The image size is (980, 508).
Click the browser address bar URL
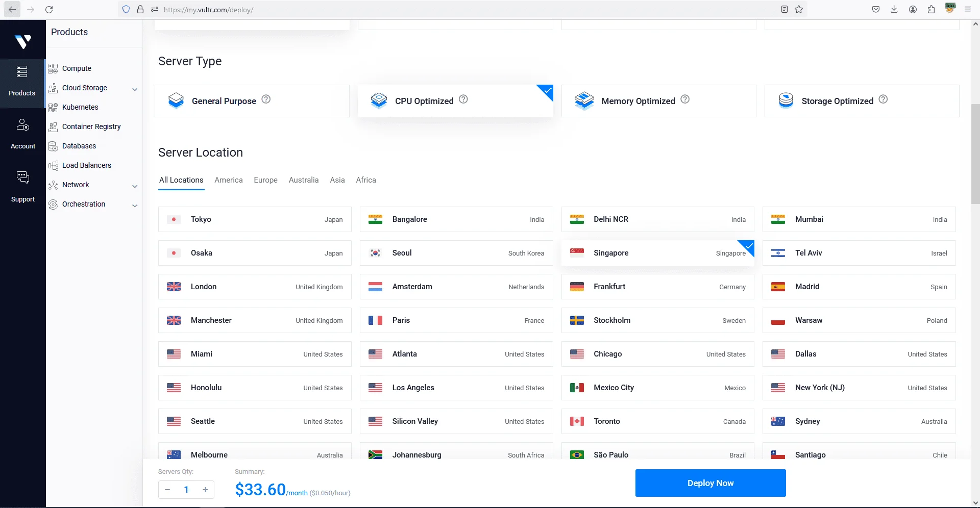point(208,10)
